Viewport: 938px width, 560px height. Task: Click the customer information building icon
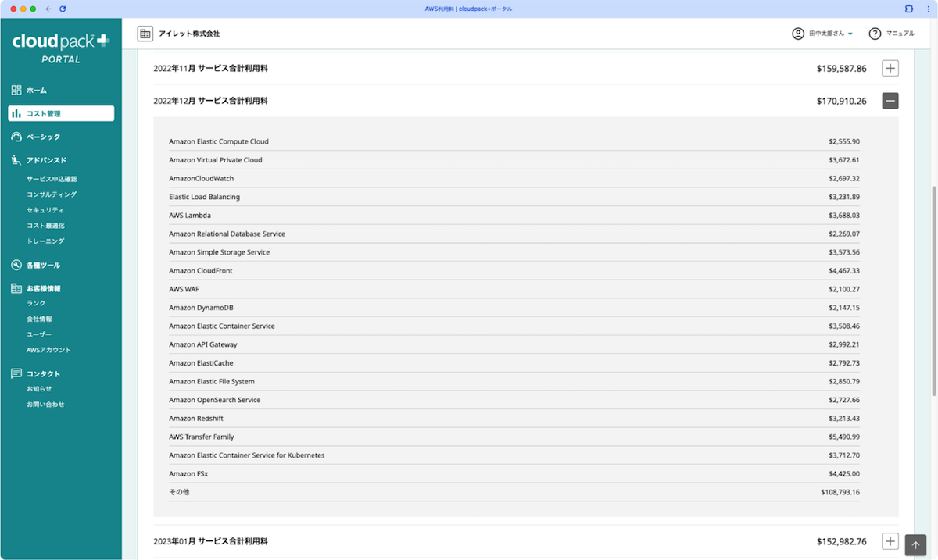pos(16,289)
